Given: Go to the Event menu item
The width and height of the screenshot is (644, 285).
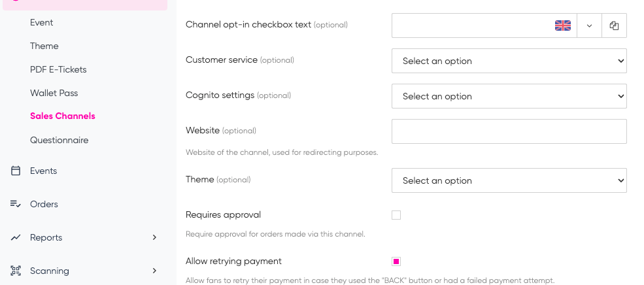Looking at the screenshot, I should (41, 23).
